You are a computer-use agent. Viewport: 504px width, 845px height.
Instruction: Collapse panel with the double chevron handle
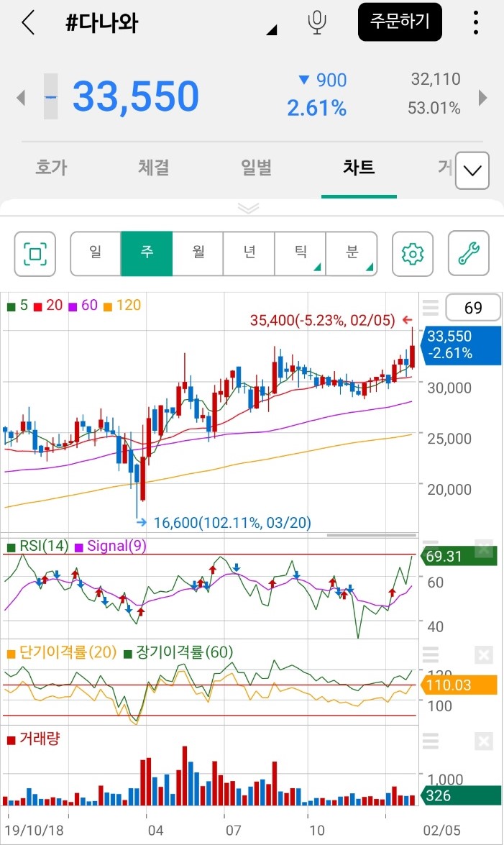249,208
